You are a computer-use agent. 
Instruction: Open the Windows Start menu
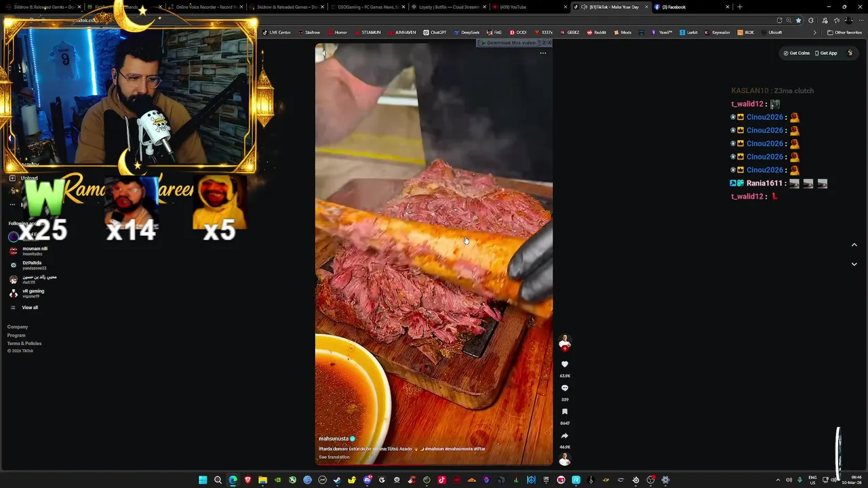click(x=203, y=480)
